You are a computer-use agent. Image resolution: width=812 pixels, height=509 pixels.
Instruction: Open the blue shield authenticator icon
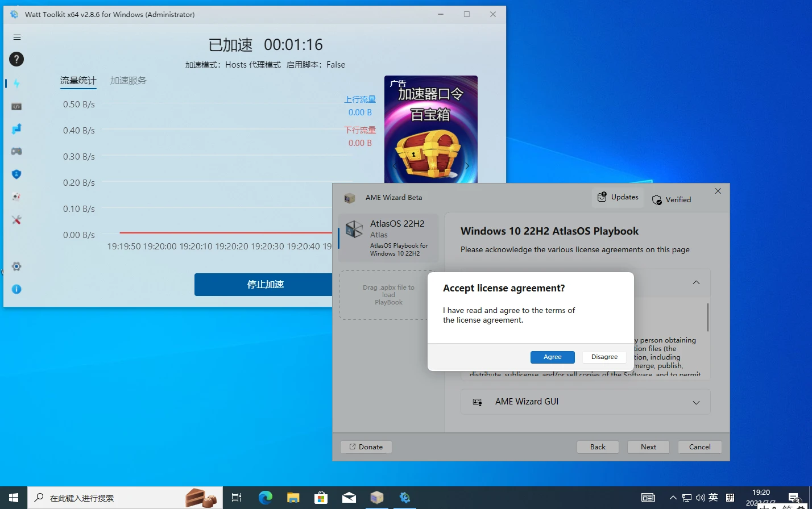(x=16, y=174)
